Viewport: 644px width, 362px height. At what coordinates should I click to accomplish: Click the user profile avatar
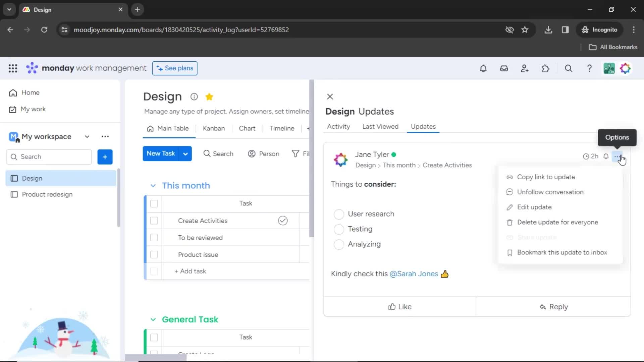point(625,68)
